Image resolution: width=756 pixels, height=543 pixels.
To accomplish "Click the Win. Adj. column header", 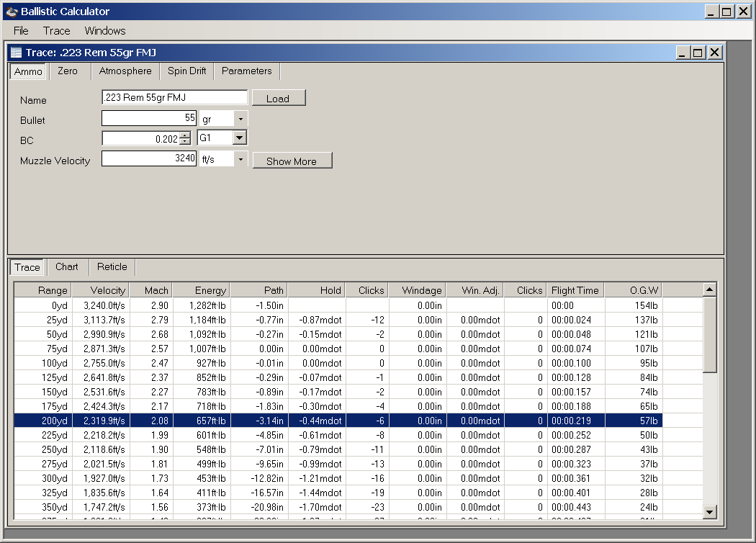I will pyautogui.click(x=475, y=290).
